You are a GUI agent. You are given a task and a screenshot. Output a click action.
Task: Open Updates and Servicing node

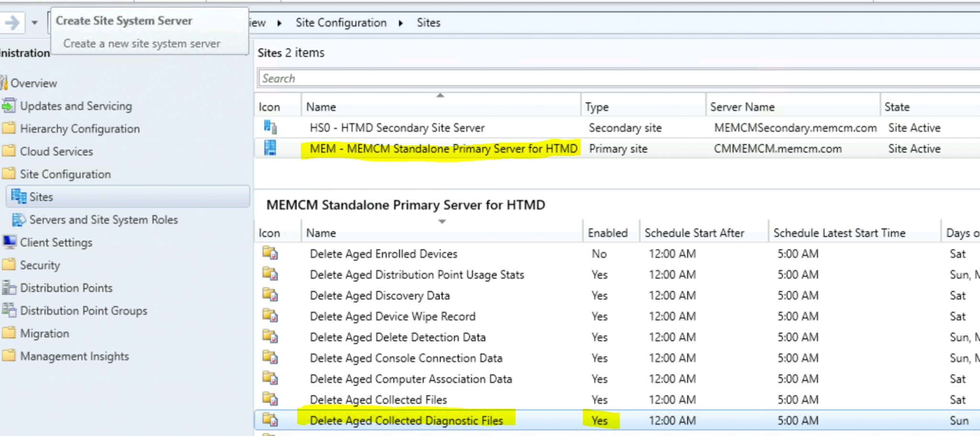(76, 106)
